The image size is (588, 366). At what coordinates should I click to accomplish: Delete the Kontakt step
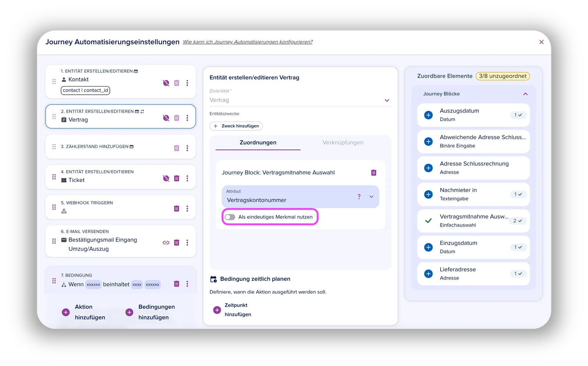click(176, 83)
